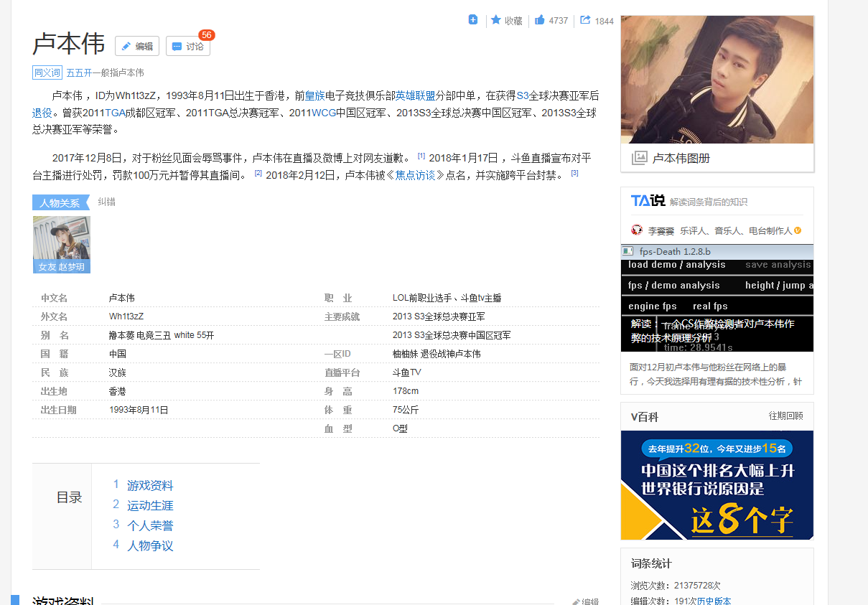Open the 退役 link
The width and height of the screenshot is (868, 605).
[x=42, y=113]
